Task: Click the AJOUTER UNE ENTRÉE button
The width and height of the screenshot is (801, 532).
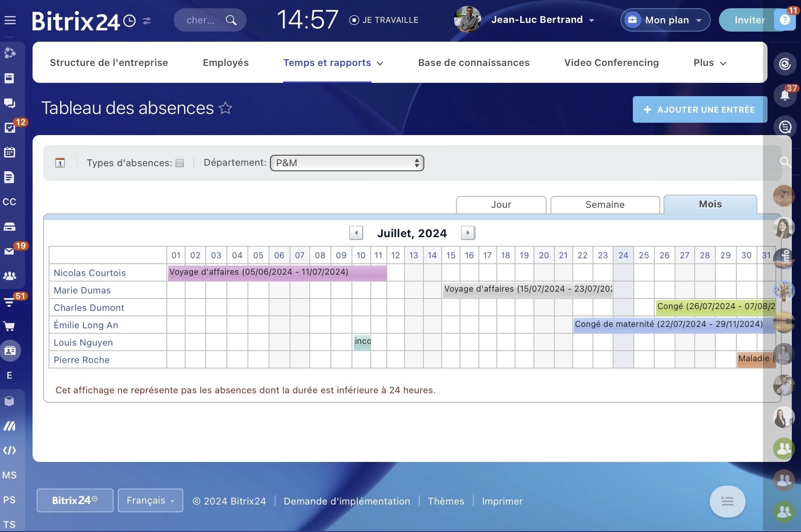Action: click(700, 109)
